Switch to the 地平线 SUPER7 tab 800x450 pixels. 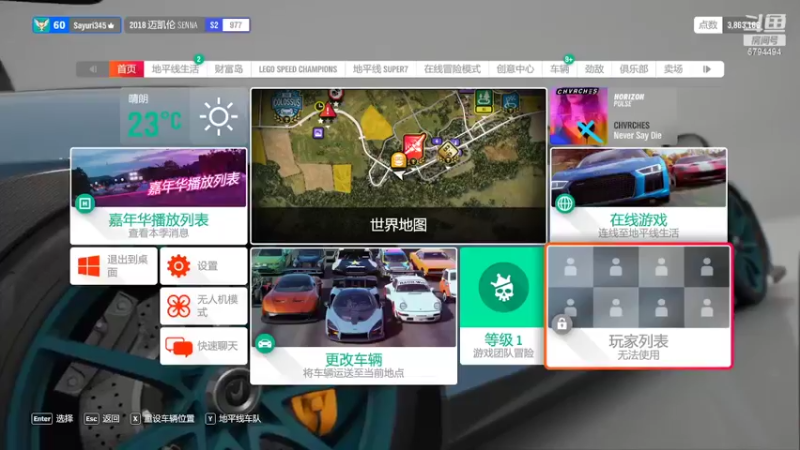[x=381, y=69]
